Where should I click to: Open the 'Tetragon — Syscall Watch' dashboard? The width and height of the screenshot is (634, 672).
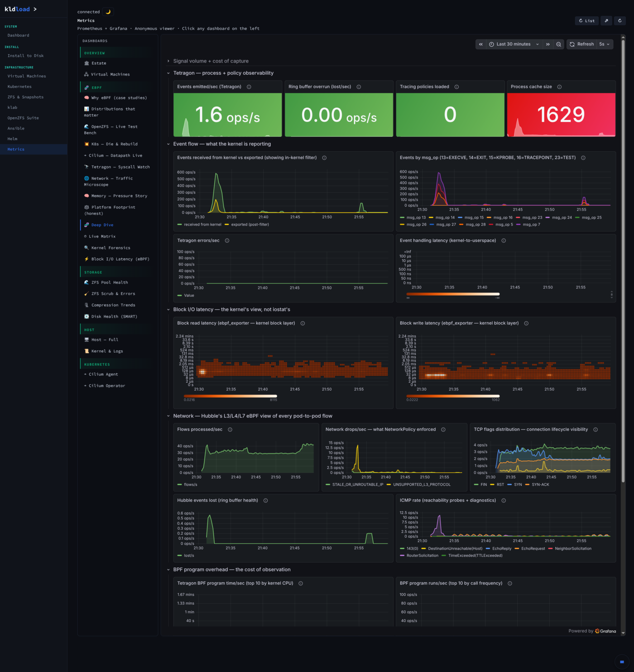pos(117,167)
